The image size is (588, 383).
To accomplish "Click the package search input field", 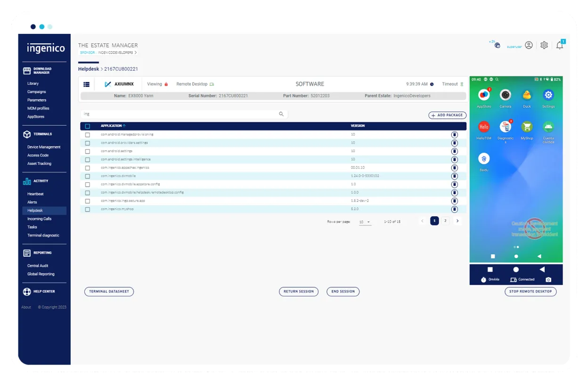I will tap(184, 114).
